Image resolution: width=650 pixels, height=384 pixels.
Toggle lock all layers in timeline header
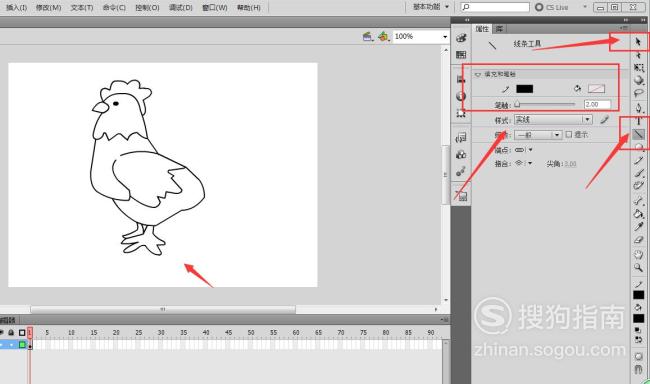pos(11,333)
